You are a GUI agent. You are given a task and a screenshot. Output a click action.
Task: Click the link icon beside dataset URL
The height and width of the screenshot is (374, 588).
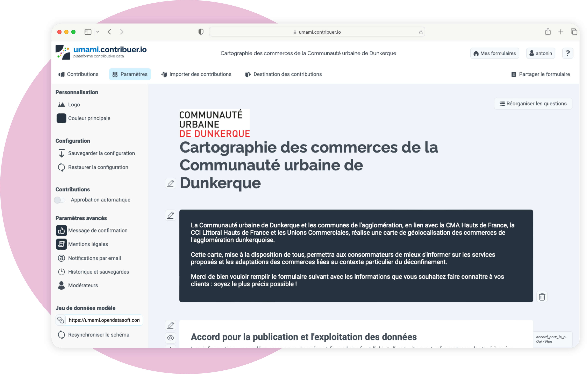(x=61, y=320)
